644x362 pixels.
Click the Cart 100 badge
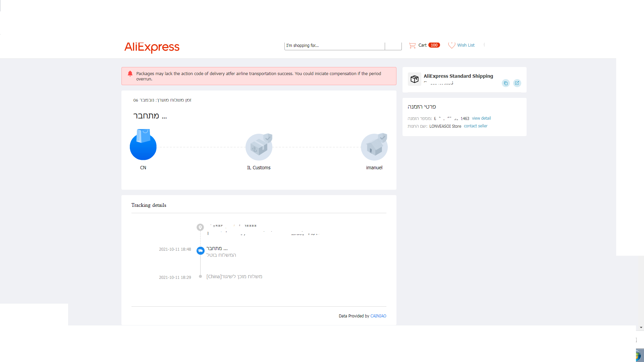pyautogui.click(x=434, y=45)
